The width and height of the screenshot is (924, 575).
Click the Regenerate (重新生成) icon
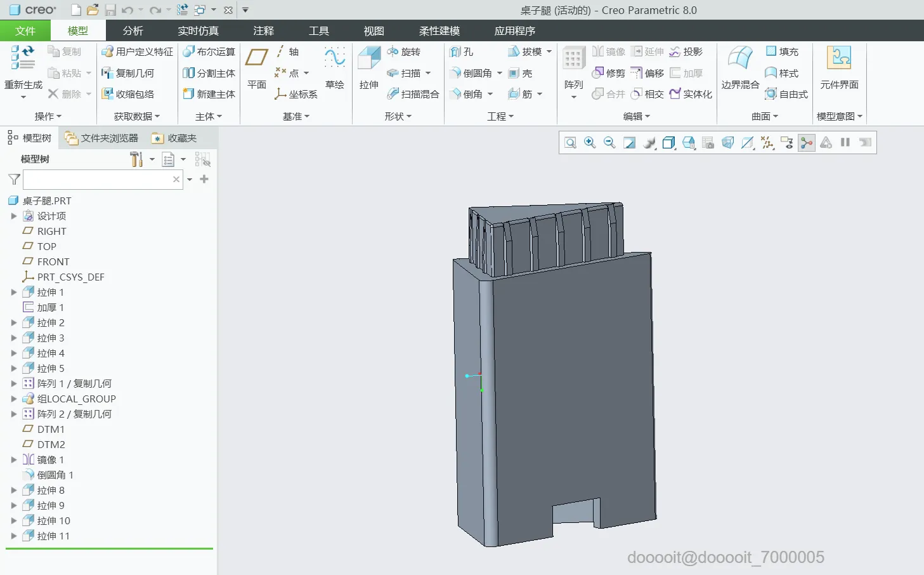[23, 58]
